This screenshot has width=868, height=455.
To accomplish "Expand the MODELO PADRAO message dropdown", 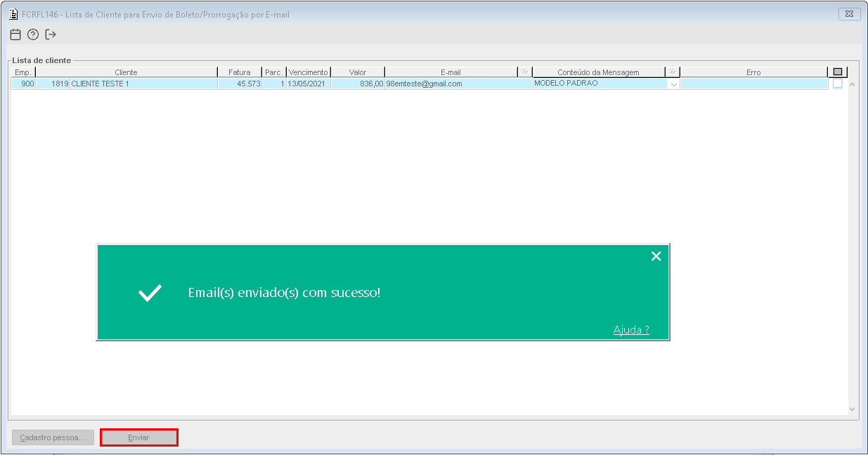I will [x=673, y=84].
